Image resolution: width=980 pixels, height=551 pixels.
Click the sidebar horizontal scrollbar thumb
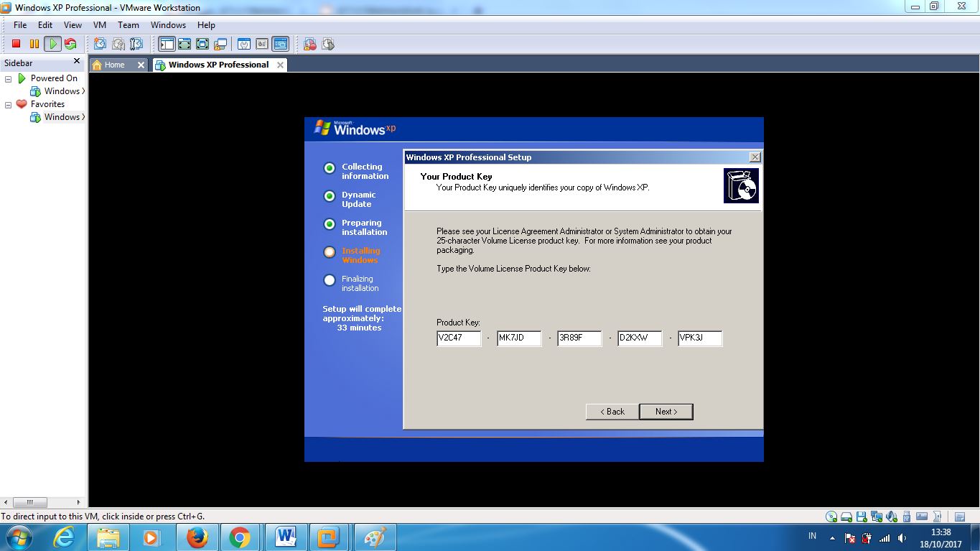point(30,502)
